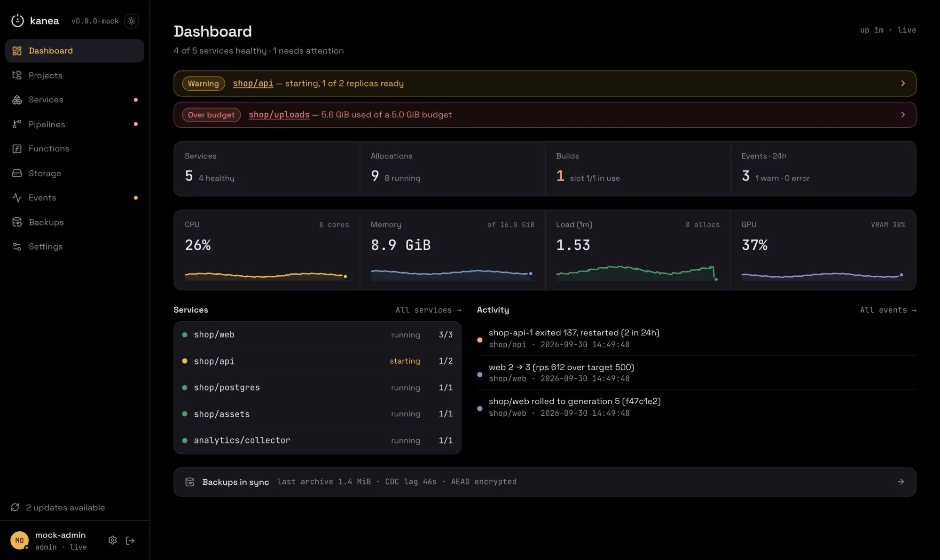This screenshot has width=940, height=560.
Task: Click the Events pulse icon
Action: click(x=17, y=198)
